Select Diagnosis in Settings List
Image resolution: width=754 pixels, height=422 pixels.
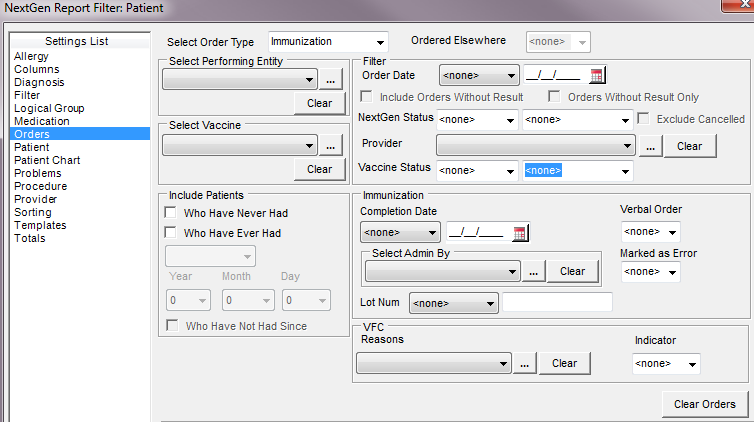point(39,82)
